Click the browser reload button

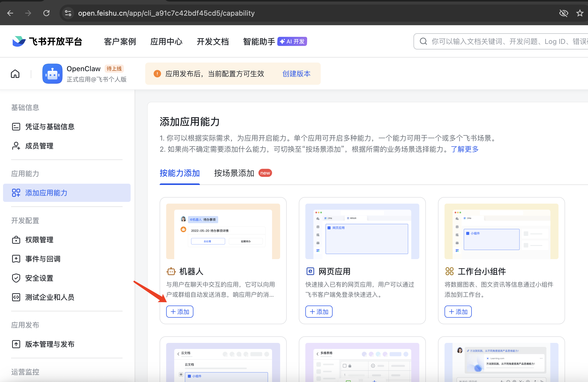click(46, 13)
